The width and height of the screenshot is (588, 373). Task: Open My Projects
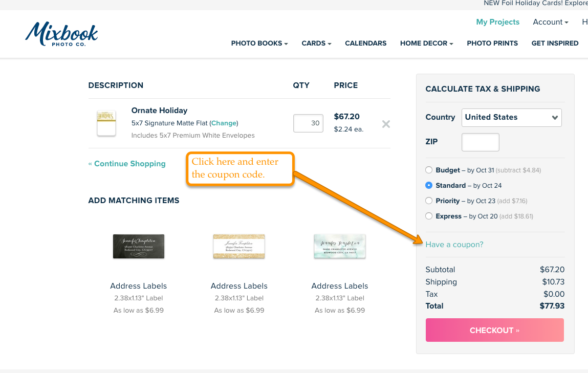click(x=497, y=22)
